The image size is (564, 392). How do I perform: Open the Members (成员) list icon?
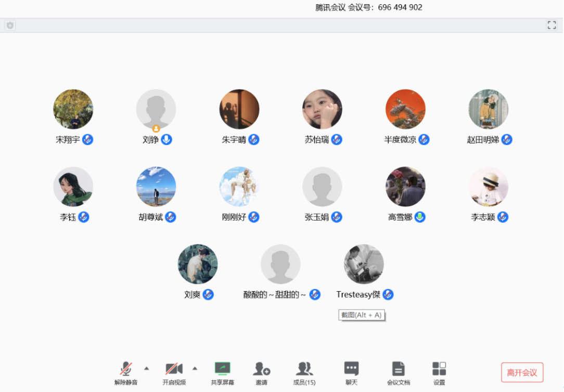(304, 369)
